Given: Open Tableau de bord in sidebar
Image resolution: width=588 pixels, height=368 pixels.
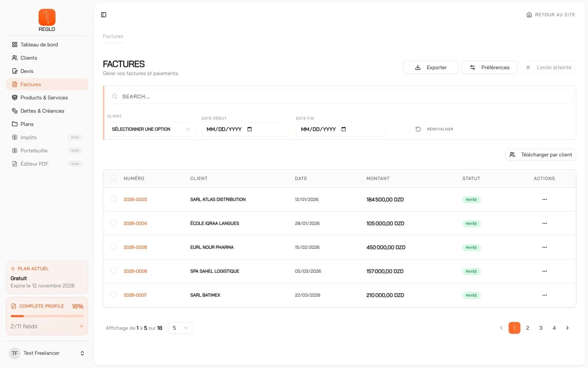Looking at the screenshot, I should click(x=47, y=45).
